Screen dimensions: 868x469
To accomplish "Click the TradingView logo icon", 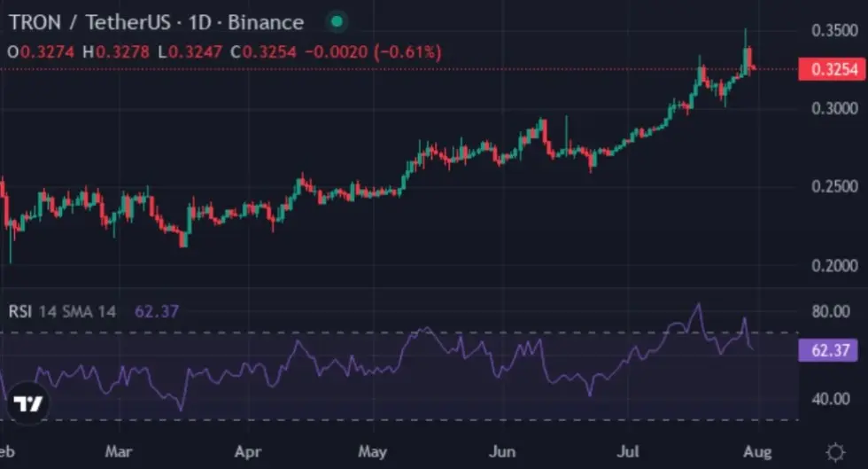I will pyautogui.click(x=27, y=403).
